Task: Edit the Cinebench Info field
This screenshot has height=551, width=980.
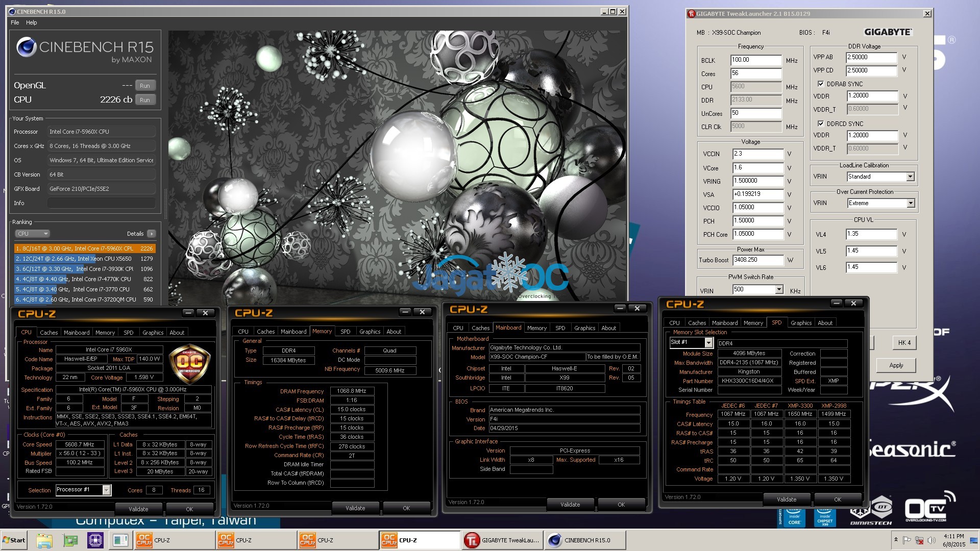Action: click(x=102, y=203)
